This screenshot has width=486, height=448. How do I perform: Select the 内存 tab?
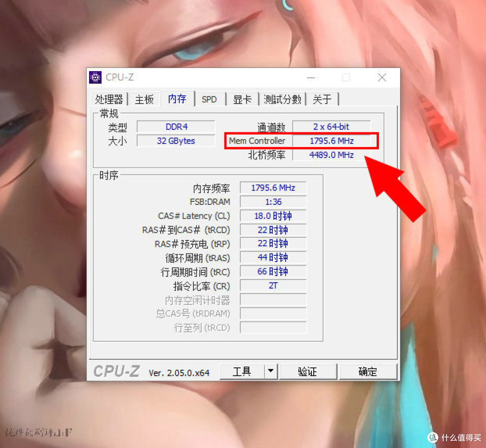[177, 99]
